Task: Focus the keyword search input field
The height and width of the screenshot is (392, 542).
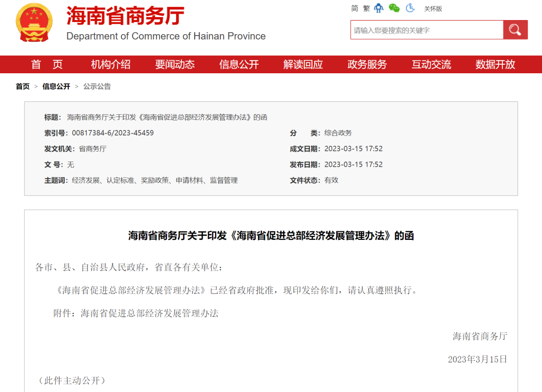Action: [427, 30]
